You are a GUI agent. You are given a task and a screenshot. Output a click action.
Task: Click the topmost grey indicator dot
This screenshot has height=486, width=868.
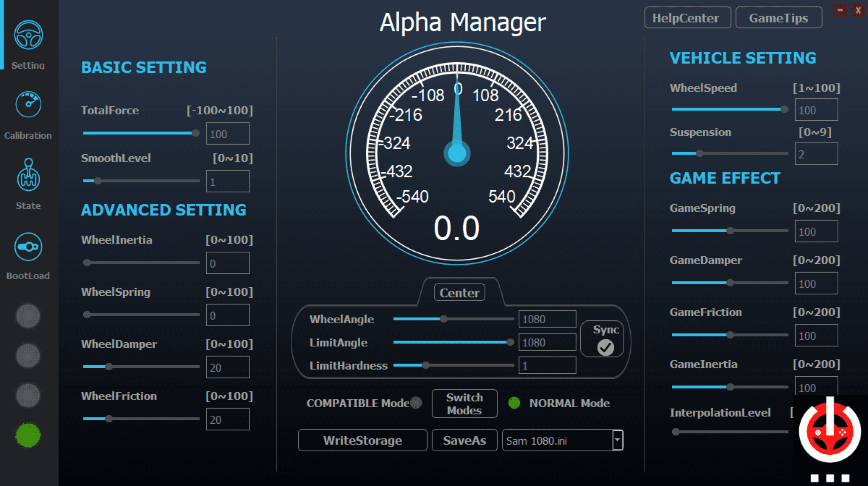coord(28,316)
